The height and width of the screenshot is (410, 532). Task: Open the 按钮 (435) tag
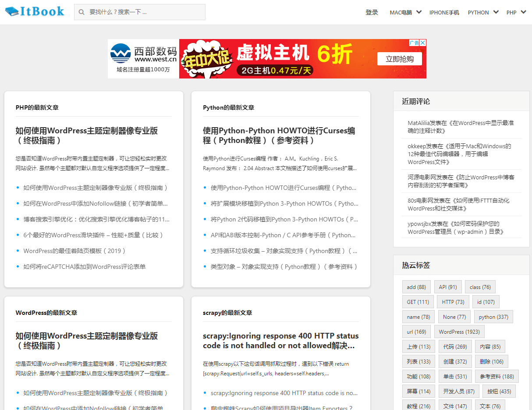click(499, 392)
